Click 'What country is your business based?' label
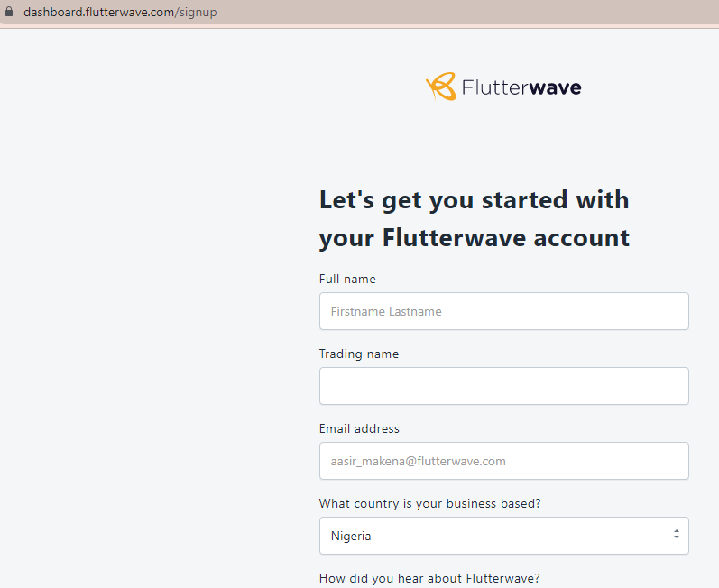The height and width of the screenshot is (588, 719). (429, 504)
